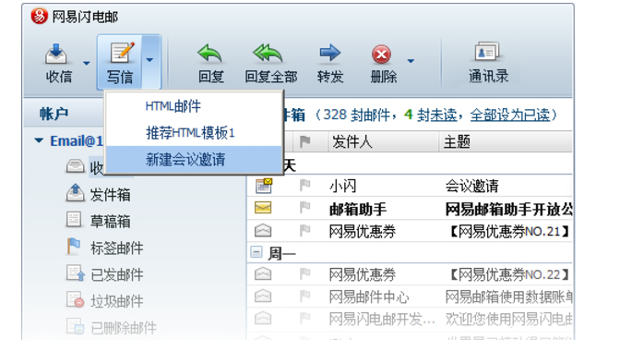Click the 收信 receive mail icon
The height and width of the screenshot is (364, 644).
56,54
